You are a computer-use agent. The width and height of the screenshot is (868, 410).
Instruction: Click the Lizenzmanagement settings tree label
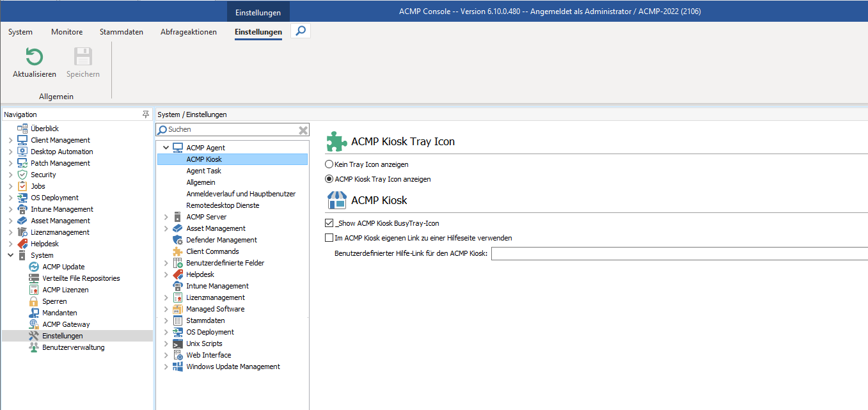(x=216, y=297)
